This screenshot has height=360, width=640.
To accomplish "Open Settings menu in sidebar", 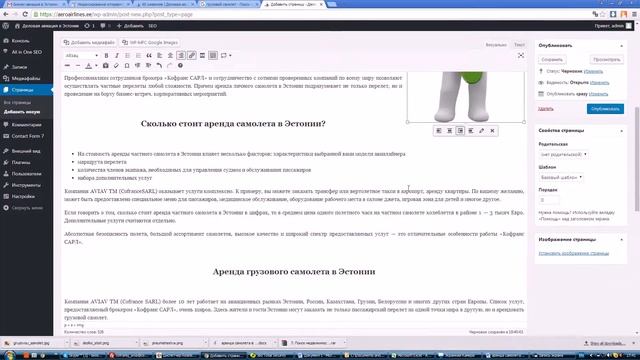I will [27, 197].
